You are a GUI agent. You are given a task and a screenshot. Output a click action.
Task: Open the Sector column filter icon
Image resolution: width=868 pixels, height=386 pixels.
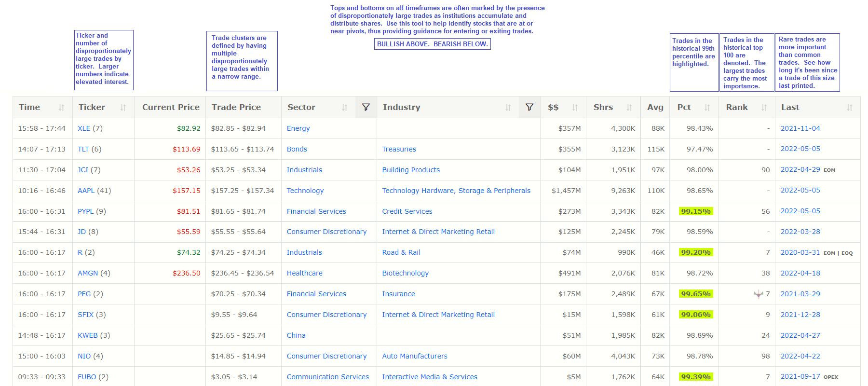(x=366, y=107)
